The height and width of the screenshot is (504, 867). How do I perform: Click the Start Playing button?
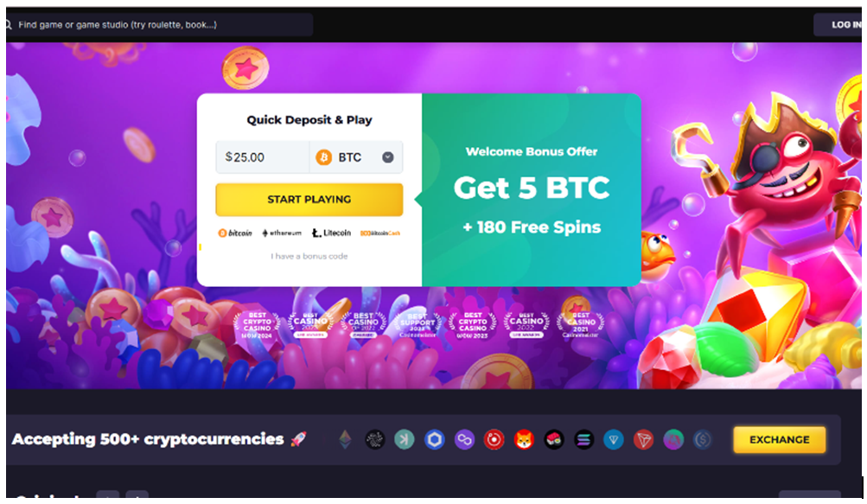point(309,199)
